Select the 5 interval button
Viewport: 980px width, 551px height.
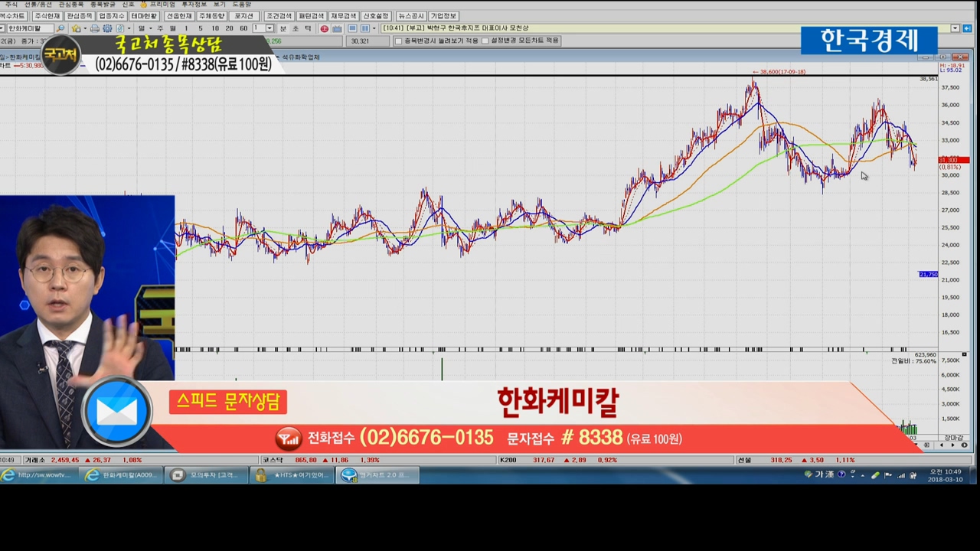coord(201,28)
